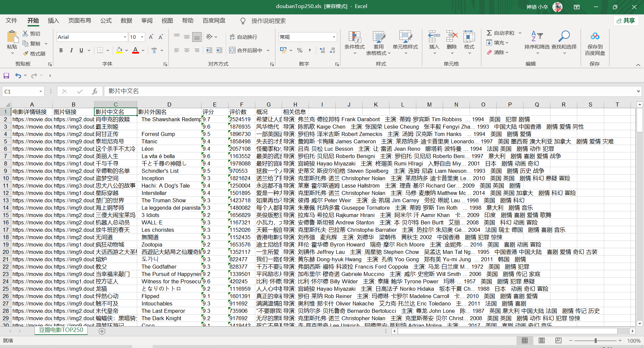Click the AutoSum sigma icon
Viewport: 644px width, 348px height.
[x=489, y=33]
